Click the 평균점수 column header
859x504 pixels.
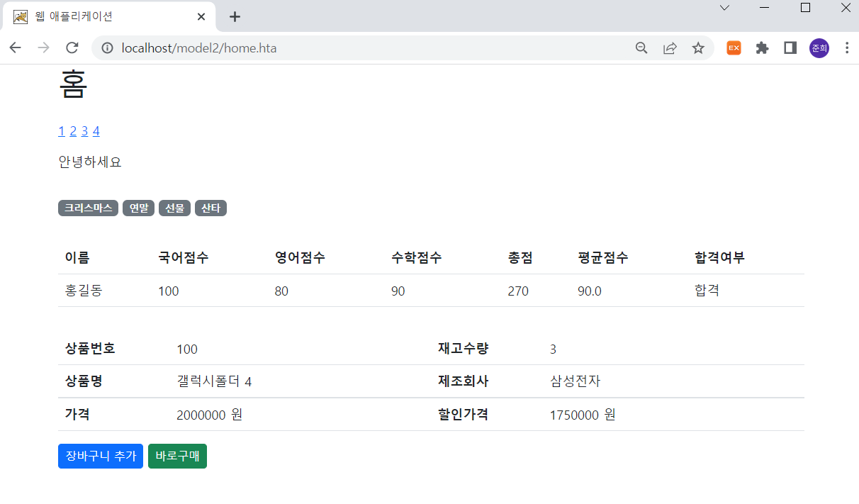pos(603,258)
